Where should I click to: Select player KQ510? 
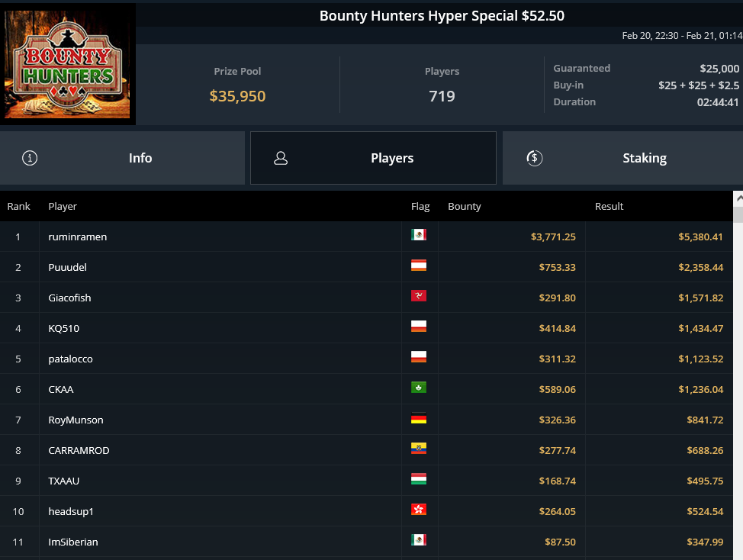click(63, 328)
